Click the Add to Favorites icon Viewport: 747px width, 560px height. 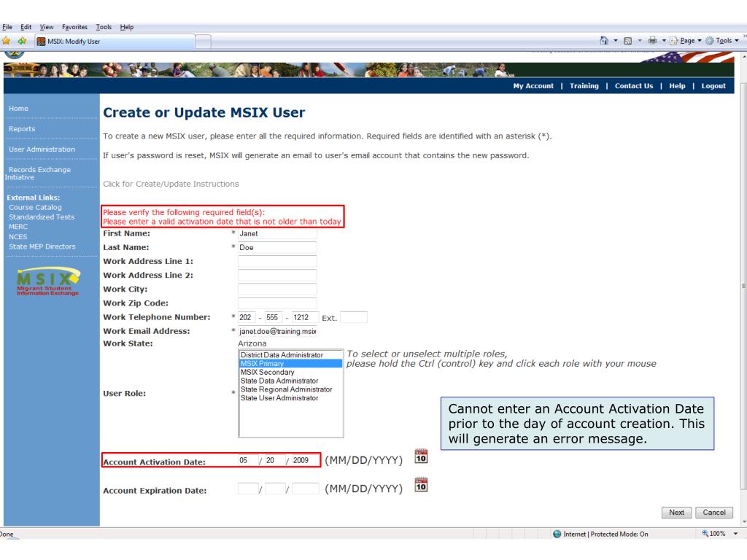click(x=22, y=41)
